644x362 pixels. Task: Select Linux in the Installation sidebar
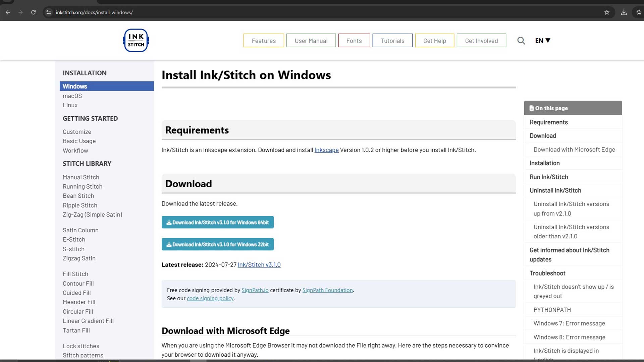[x=70, y=105]
